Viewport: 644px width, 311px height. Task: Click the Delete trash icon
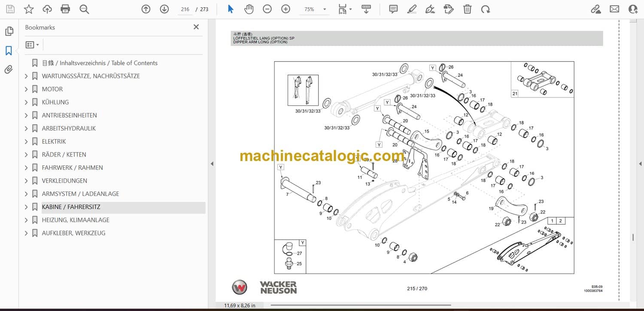point(467,9)
